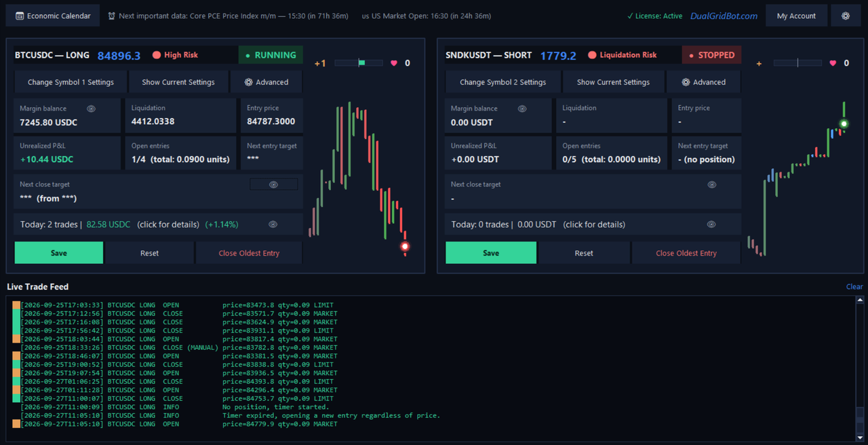The width and height of the screenshot is (868, 445).
Task: Click green marker of 17:12:56 CLOSE feed row
Action: [x=16, y=313]
